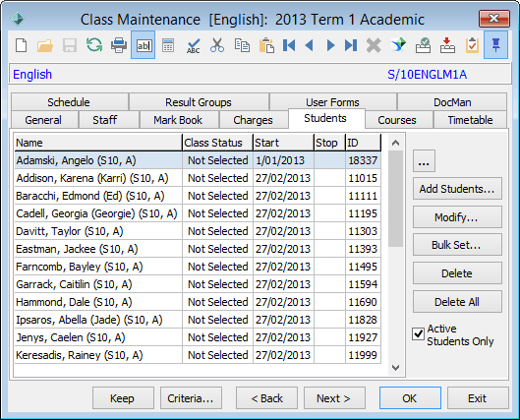Go to previous record arrow icon

point(310,45)
